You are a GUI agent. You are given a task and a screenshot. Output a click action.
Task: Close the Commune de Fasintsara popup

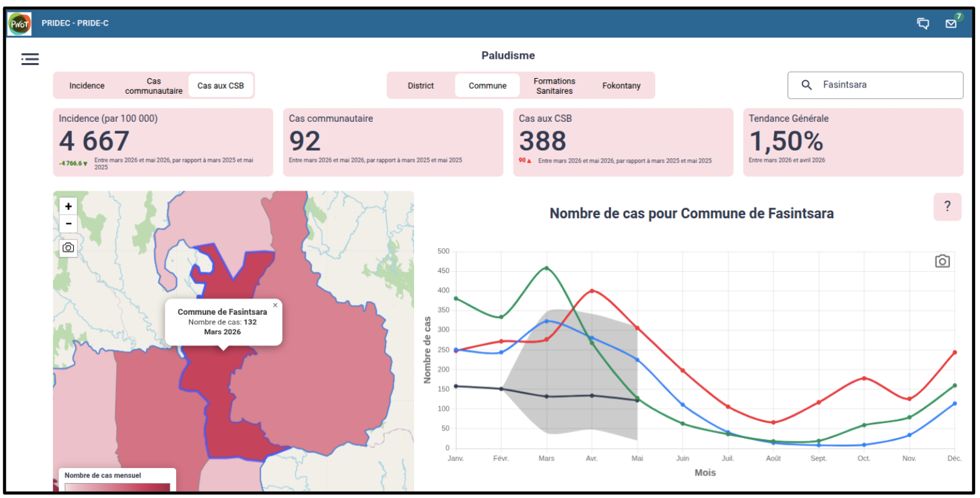tap(275, 306)
